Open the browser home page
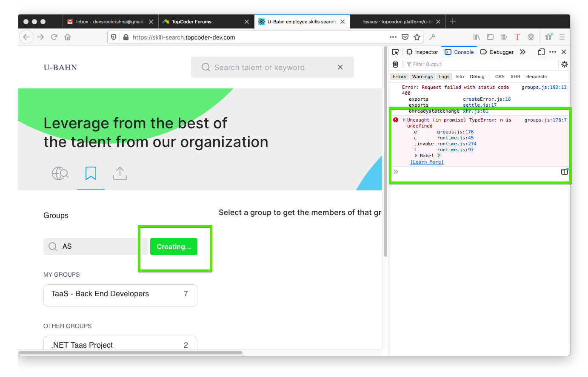The height and width of the screenshot is (377, 588). [68, 37]
